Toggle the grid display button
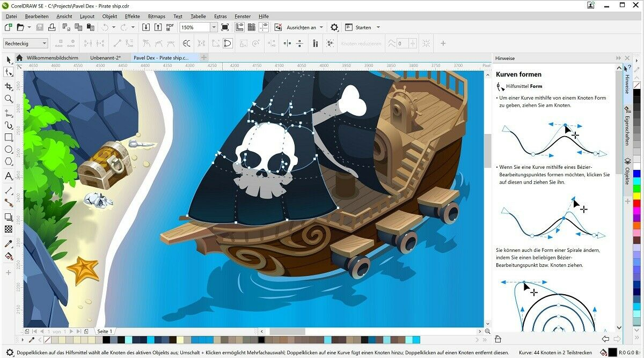Screen dimensions: 644x358 click(x=251, y=27)
